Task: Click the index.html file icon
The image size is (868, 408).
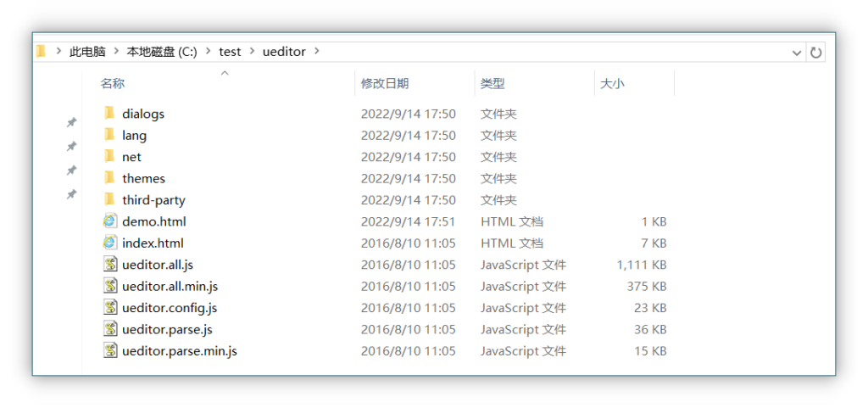Action: click(110, 243)
